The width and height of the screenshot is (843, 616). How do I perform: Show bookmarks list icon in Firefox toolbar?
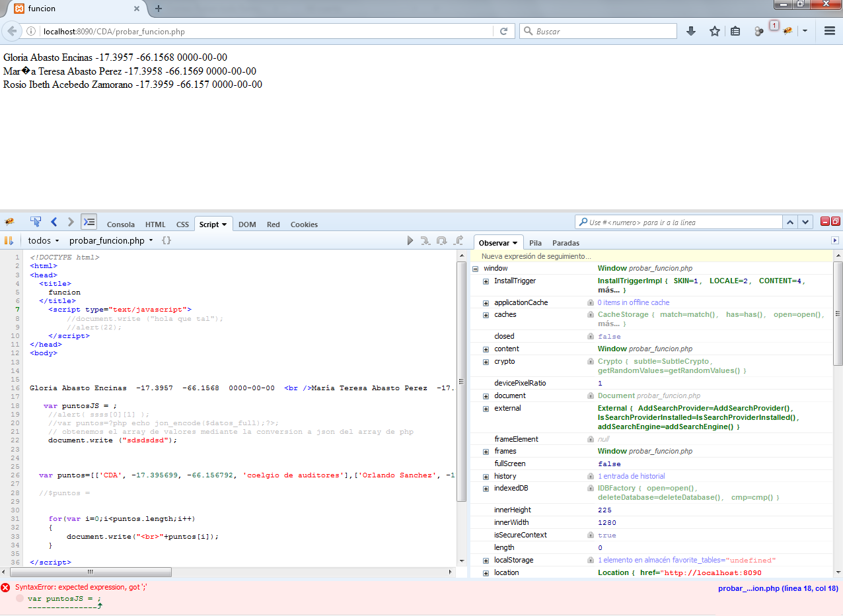(x=735, y=31)
